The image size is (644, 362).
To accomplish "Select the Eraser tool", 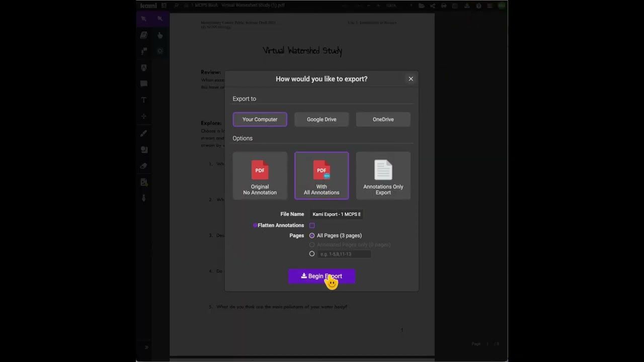I will (144, 165).
